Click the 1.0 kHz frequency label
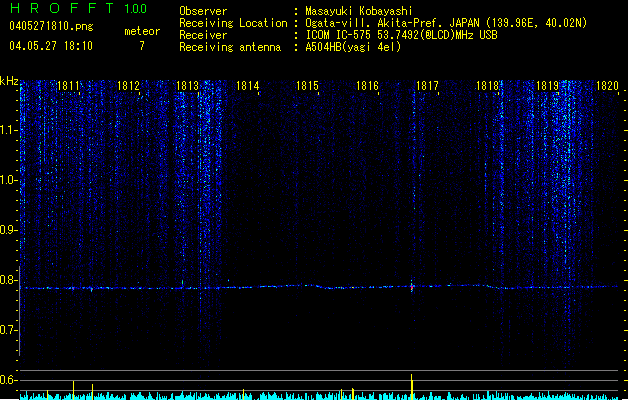Image resolution: width=629 pixels, height=400 pixels. coord(9,180)
